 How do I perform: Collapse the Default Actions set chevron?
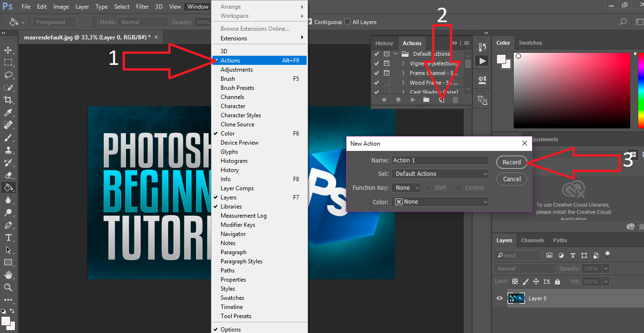tap(396, 54)
